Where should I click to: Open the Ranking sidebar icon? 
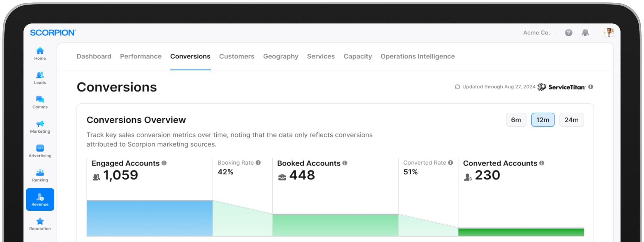point(40,173)
